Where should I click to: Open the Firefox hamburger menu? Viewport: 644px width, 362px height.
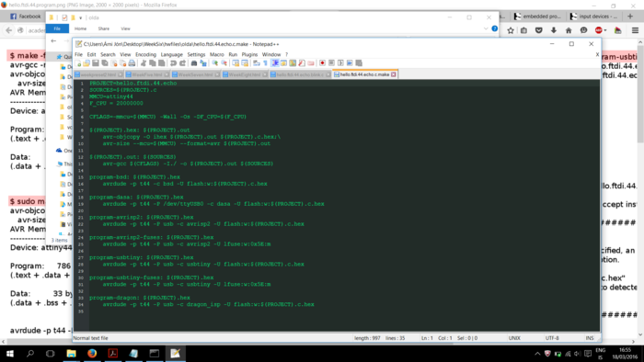(x=635, y=30)
